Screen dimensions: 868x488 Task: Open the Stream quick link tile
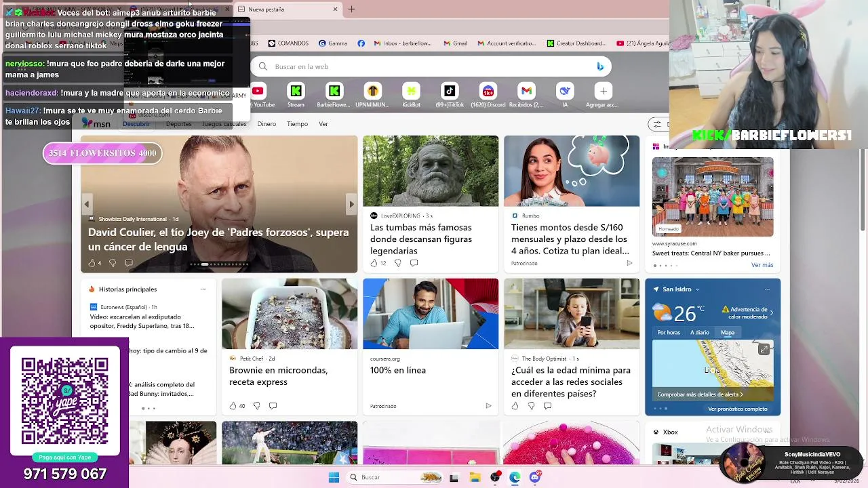click(296, 96)
